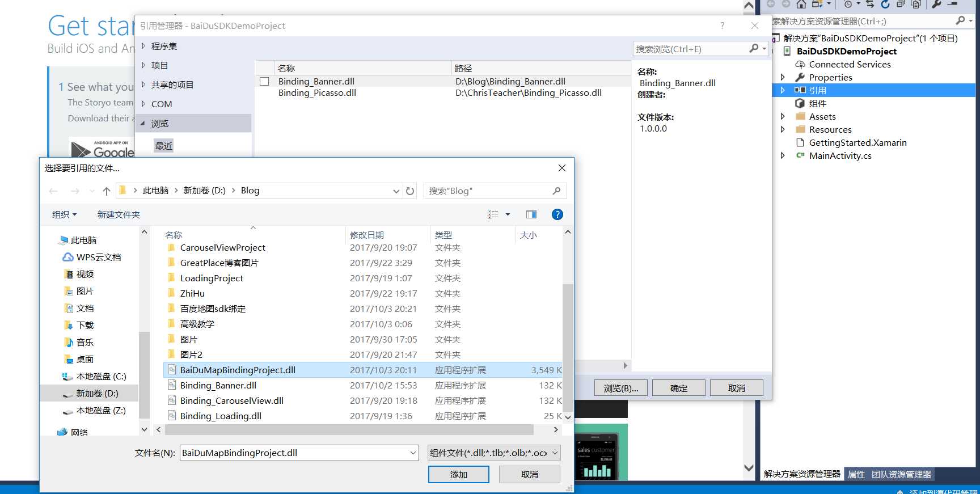Viewport: 980px width, 494px height.
Task: Click 确定 button in Reference Manager
Action: (679, 388)
